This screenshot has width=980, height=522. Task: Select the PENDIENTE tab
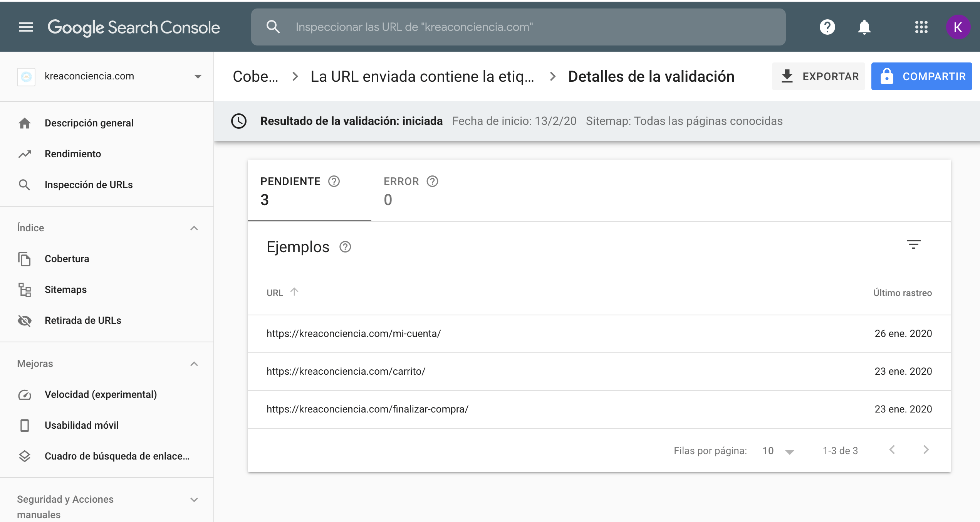coord(309,190)
